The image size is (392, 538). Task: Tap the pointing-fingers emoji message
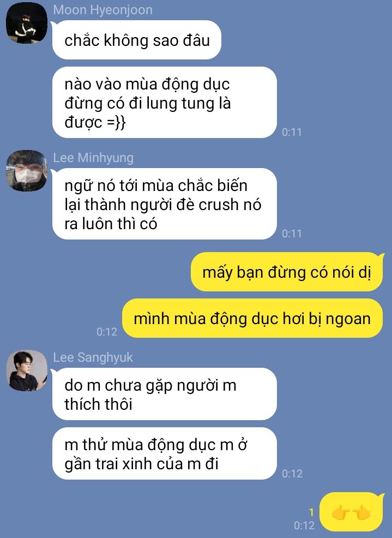point(351,512)
